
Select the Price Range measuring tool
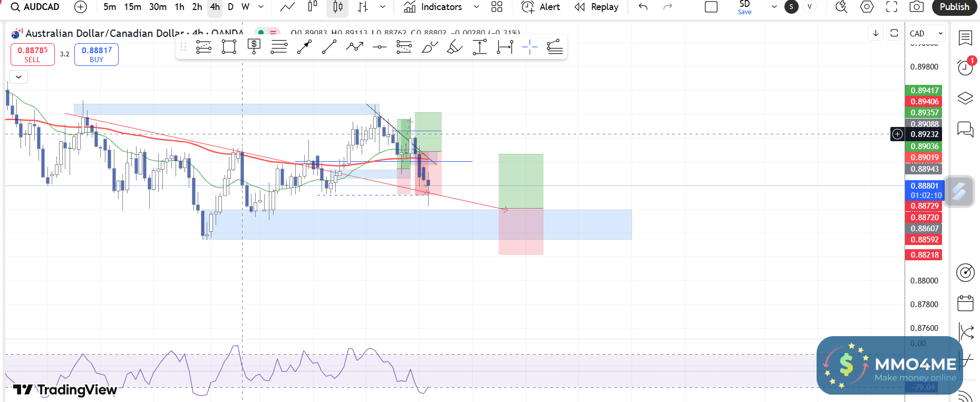(480, 47)
